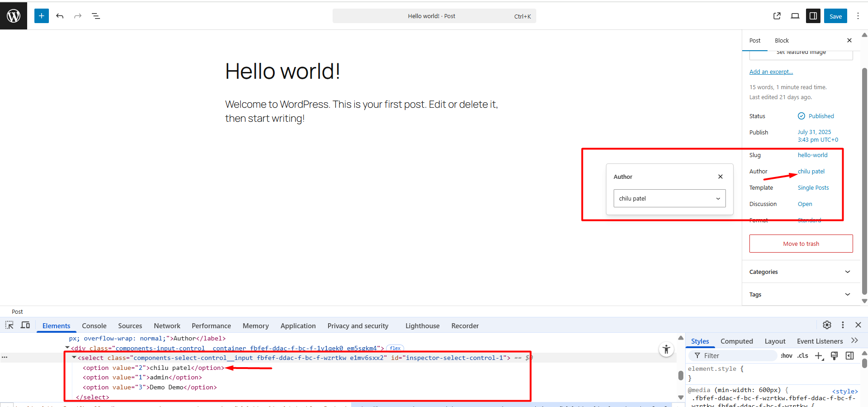The width and height of the screenshot is (868, 407).
Task: Click the Post breadcrumb in editor footer
Action: click(x=17, y=311)
